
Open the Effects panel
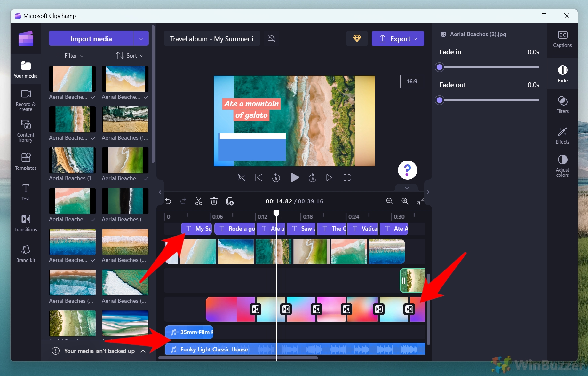(x=562, y=135)
